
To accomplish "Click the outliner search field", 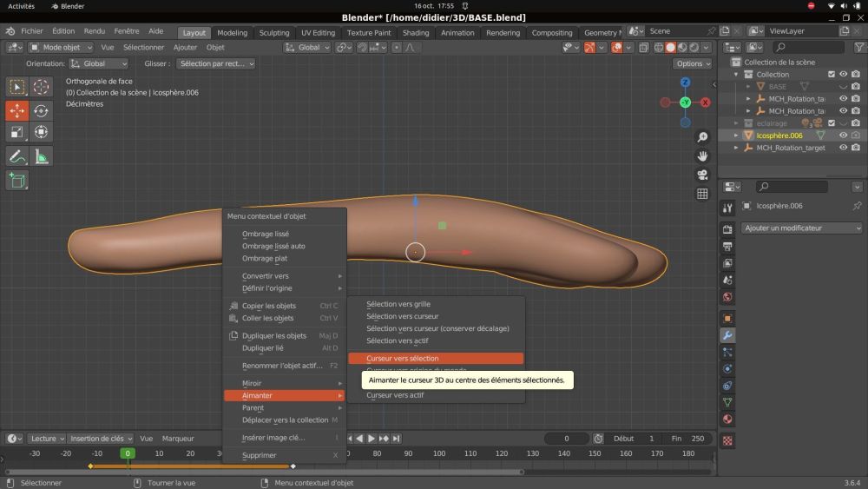I will 809,48.
